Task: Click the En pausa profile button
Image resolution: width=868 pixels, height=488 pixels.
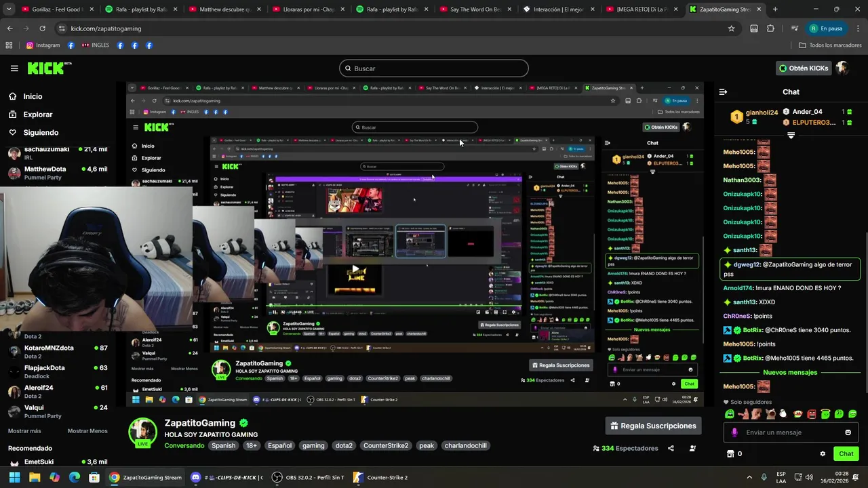Action: (826, 28)
